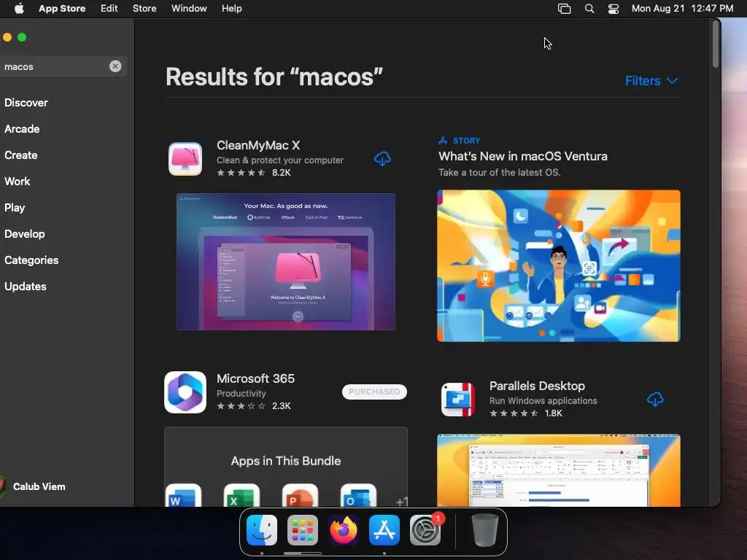This screenshot has width=747, height=560.
Task: Open the CleanMyMac X screenshot preview
Action: (x=286, y=262)
